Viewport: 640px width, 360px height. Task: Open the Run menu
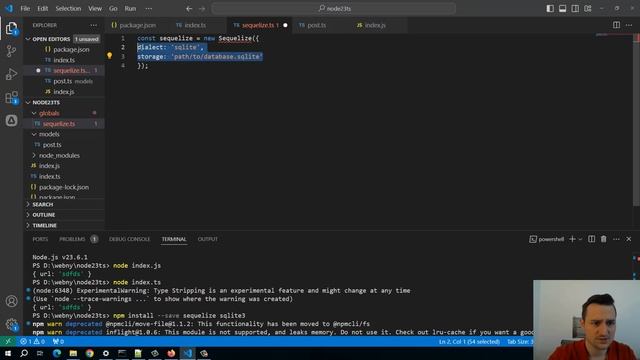coord(130,9)
